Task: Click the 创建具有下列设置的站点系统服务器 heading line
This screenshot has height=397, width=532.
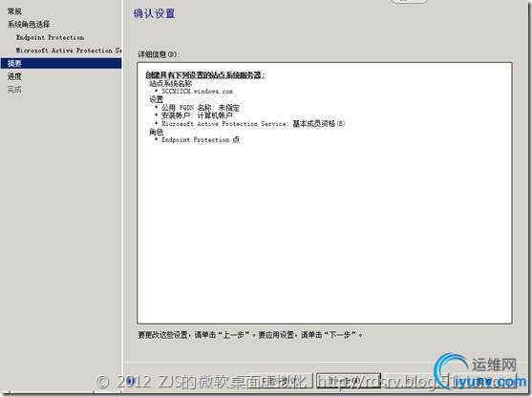Action: 205,75
